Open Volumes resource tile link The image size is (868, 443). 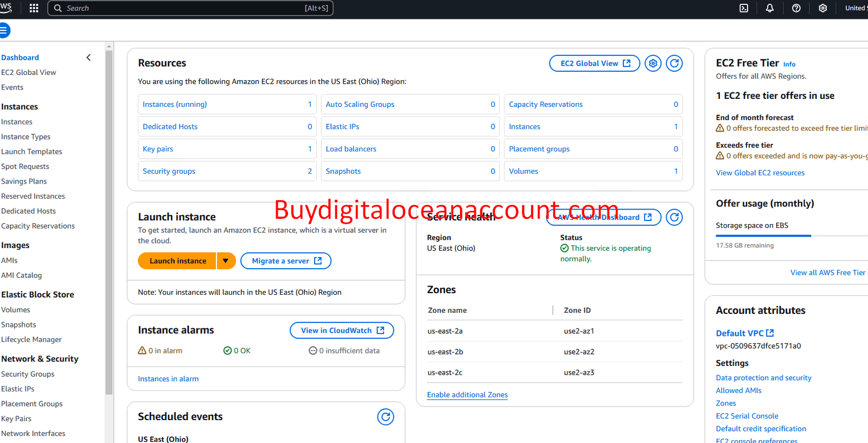click(x=524, y=171)
